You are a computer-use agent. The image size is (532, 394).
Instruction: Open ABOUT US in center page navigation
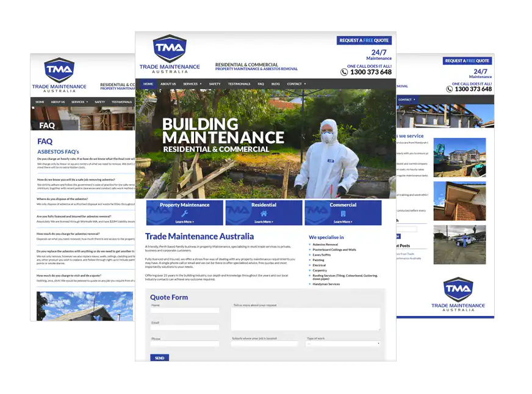[168, 84]
